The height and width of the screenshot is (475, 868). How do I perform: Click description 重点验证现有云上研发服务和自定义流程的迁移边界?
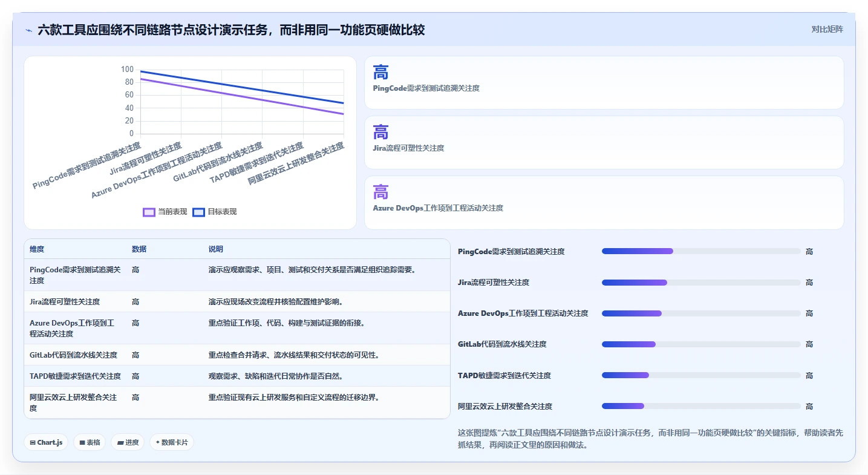(294, 398)
